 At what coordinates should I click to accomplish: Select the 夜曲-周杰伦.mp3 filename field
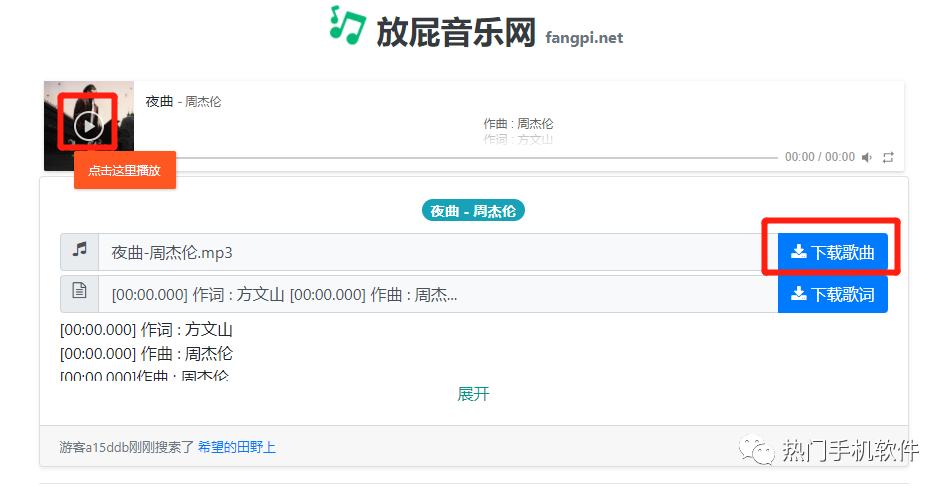[x=438, y=252]
